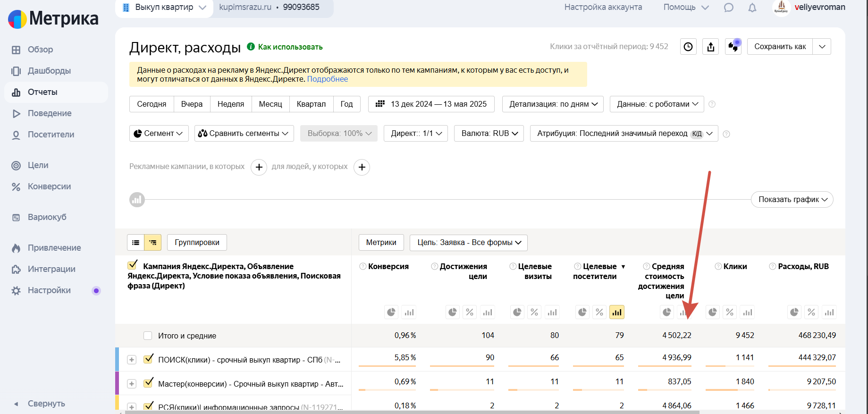
Task: Open the Помощь menu
Action: click(x=686, y=8)
